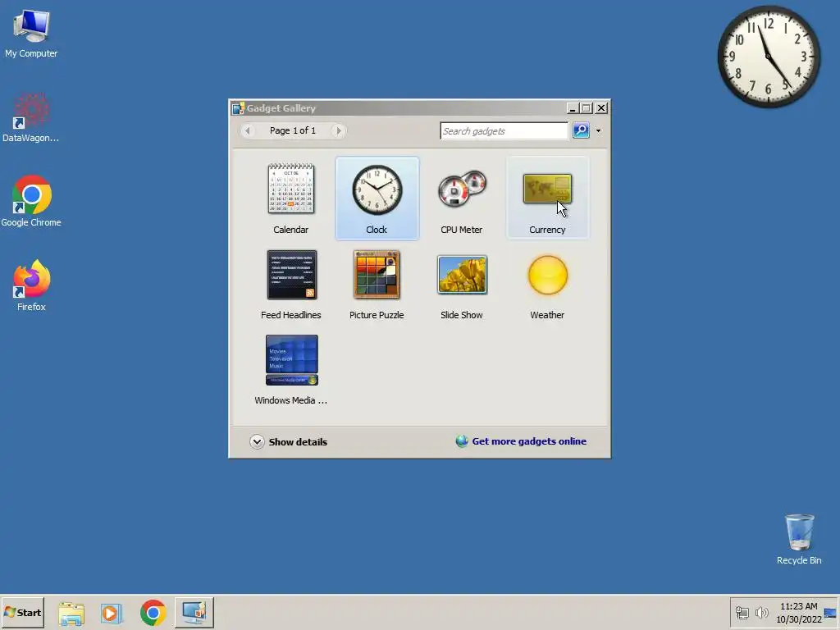Go to next gadget page arrow
Image resolution: width=840 pixels, height=630 pixels.
click(x=338, y=130)
